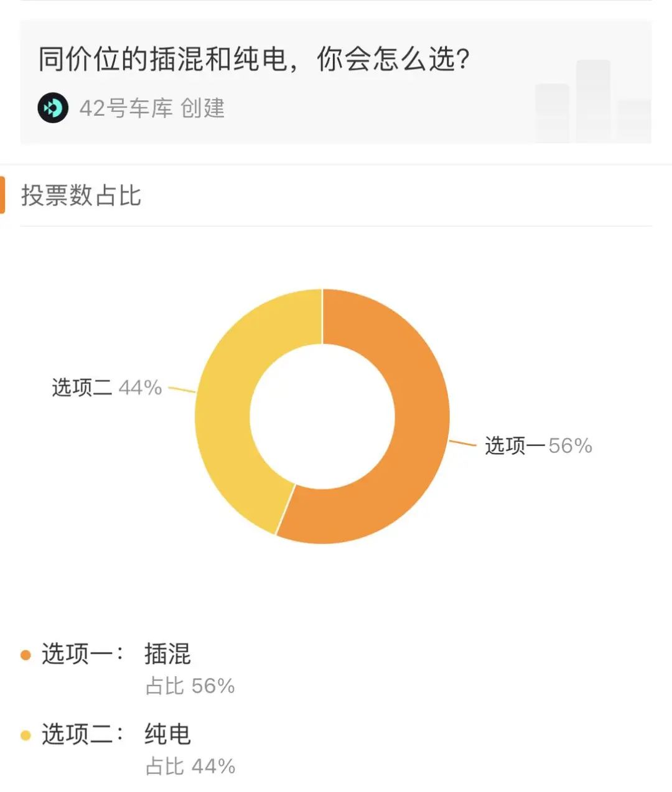The image size is (672, 792).
Task: Click the 42号车库 avatar icon
Action: (x=53, y=108)
